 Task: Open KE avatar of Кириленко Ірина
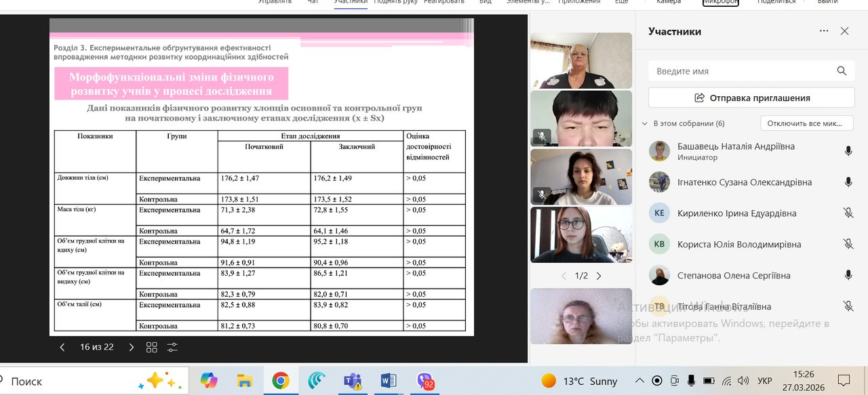pyautogui.click(x=659, y=213)
